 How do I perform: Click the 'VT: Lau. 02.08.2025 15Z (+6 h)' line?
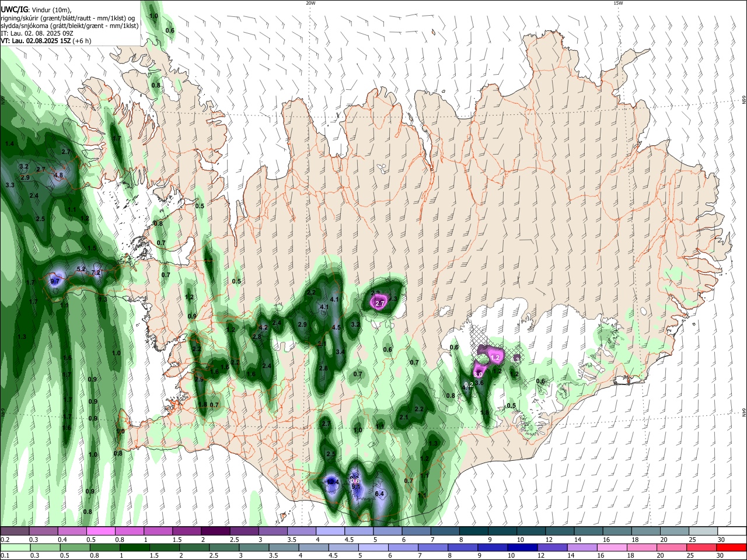click(x=46, y=41)
